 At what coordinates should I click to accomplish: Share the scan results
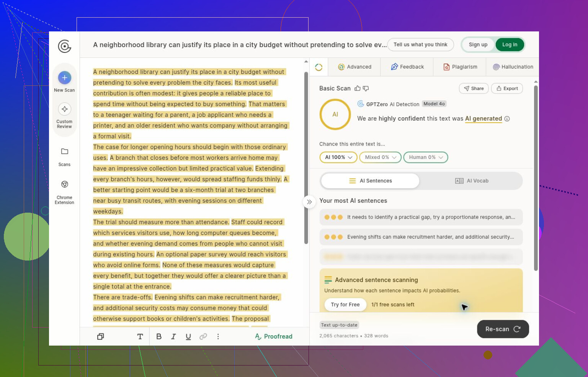pos(474,89)
